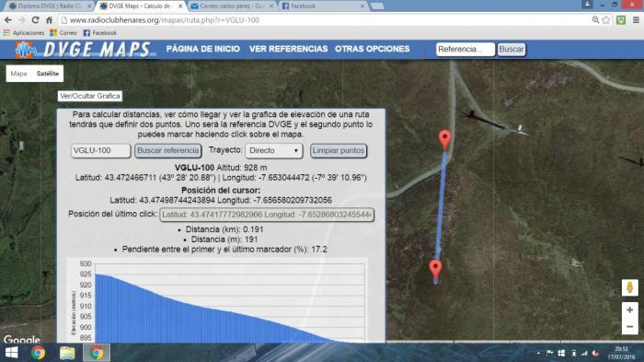
Task: Switch map view to Mapa
Action: pyautogui.click(x=19, y=74)
